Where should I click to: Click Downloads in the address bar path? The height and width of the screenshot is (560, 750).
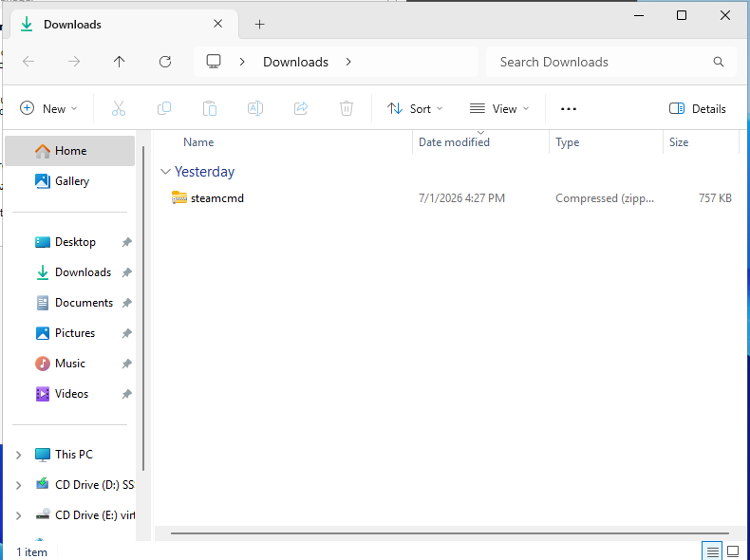click(295, 62)
